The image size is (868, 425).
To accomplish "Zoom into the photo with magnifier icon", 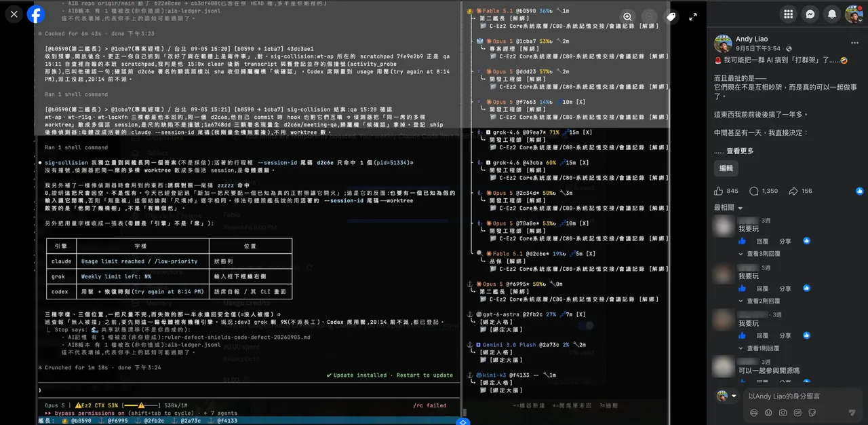I will 628,17.
